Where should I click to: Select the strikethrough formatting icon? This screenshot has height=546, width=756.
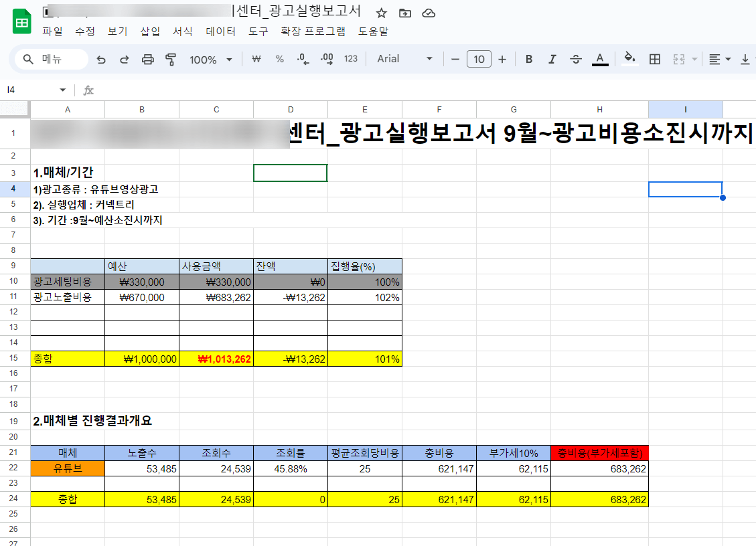[576, 59]
